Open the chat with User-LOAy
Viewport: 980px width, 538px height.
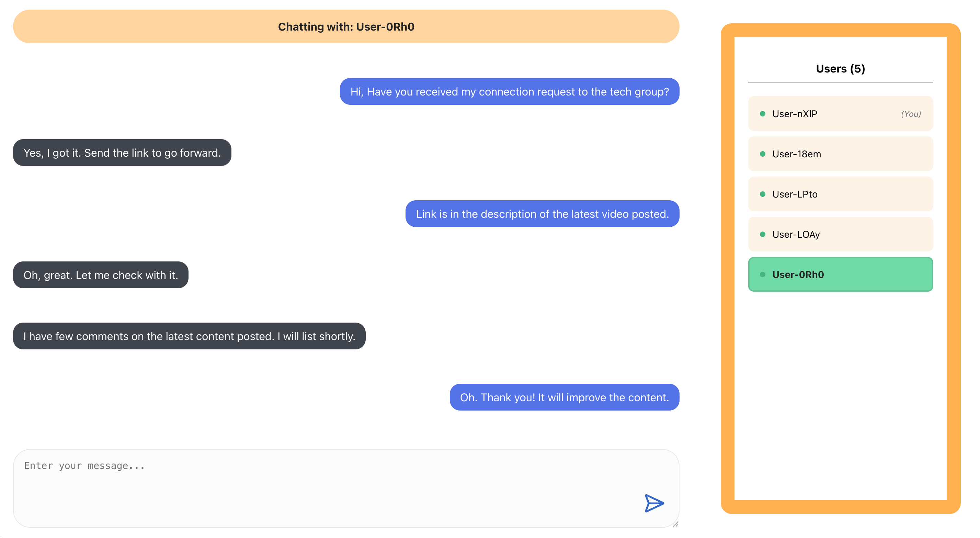click(840, 234)
